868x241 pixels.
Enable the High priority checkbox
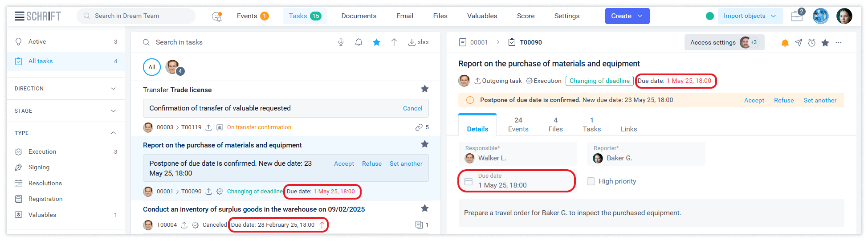click(591, 181)
